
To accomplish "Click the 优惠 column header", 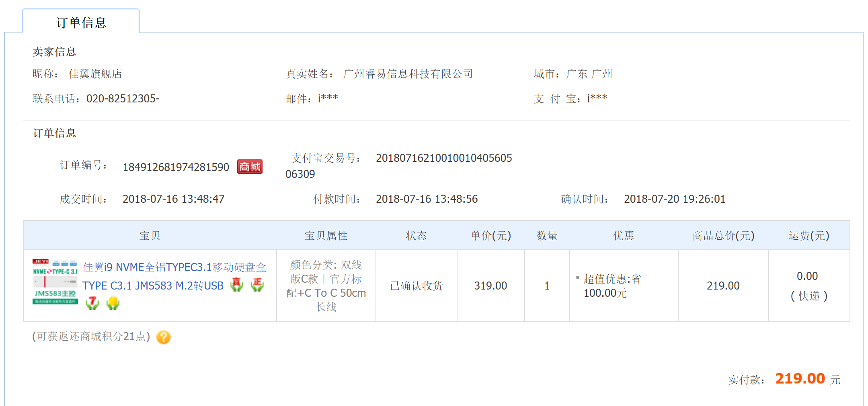I will [x=624, y=236].
